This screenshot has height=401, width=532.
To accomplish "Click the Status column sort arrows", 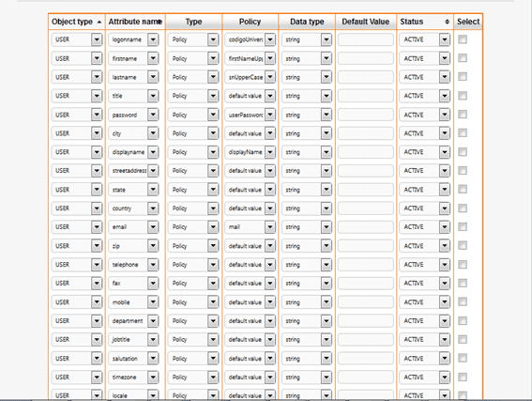I will coord(447,22).
